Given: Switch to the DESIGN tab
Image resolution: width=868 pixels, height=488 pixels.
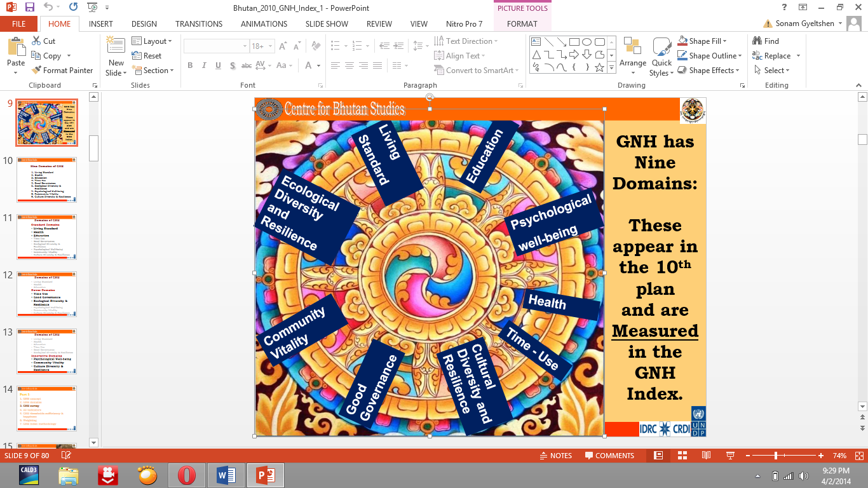Looking at the screenshot, I should (144, 24).
